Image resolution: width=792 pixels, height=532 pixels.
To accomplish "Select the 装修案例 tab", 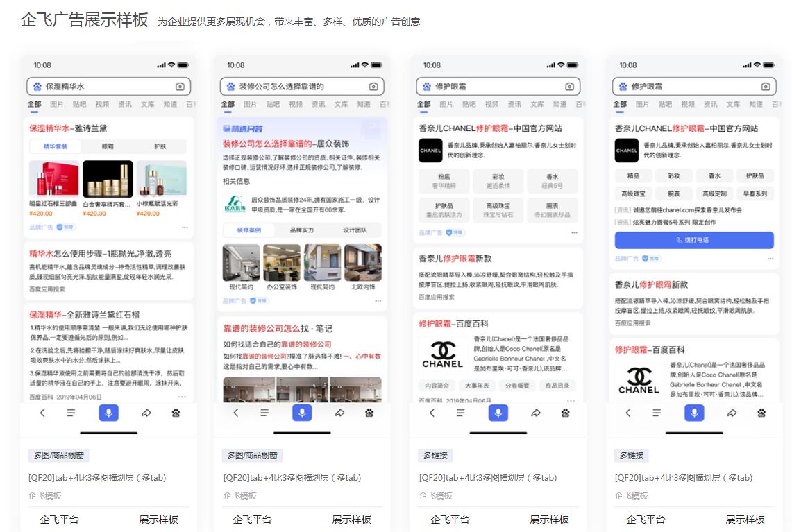I will (x=249, y=230).
